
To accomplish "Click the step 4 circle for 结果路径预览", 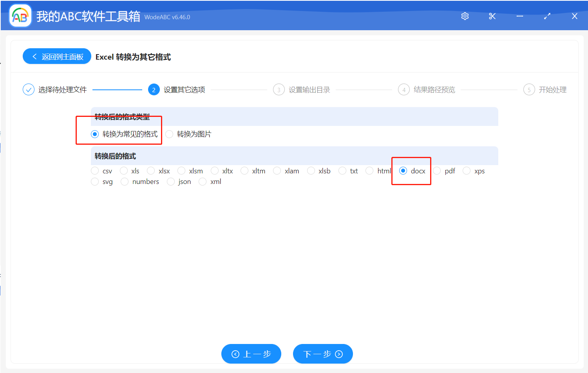I will point(404,89).
